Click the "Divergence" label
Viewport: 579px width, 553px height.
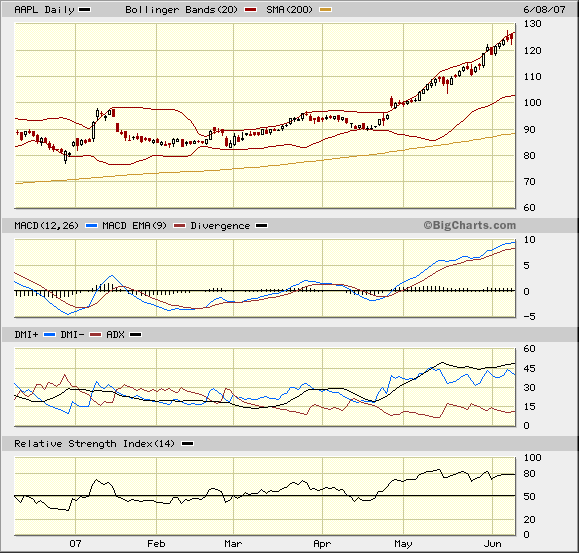point(220,226)
